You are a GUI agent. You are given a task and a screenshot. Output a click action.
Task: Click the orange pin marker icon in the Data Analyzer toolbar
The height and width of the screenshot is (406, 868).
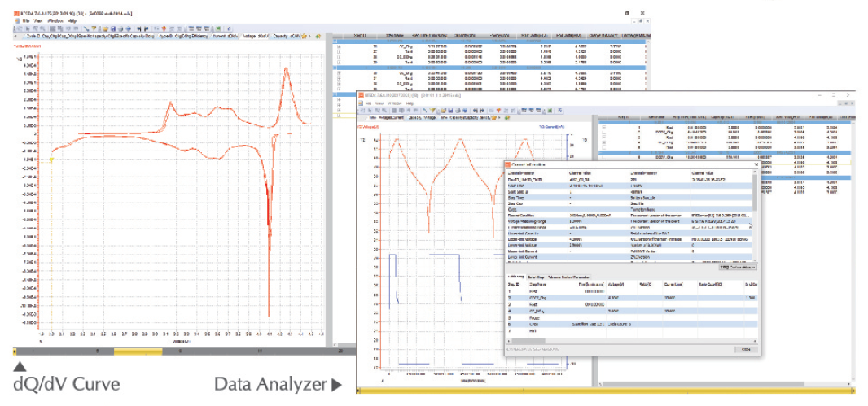[499, 111]
